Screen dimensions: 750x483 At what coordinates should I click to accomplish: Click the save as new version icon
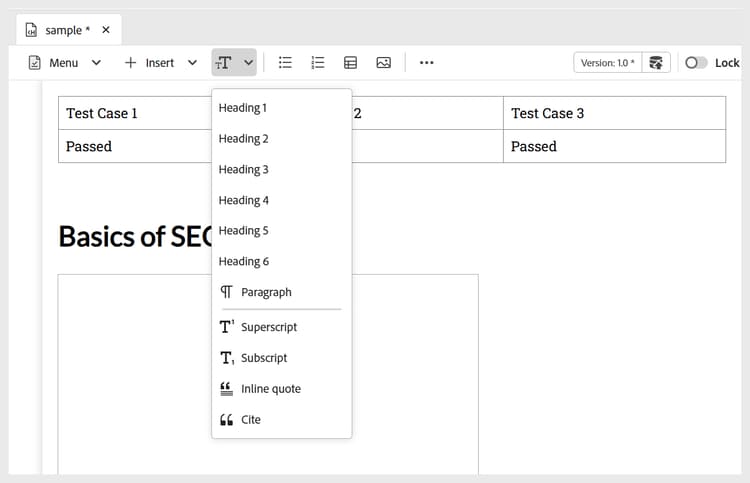(655, 63)
